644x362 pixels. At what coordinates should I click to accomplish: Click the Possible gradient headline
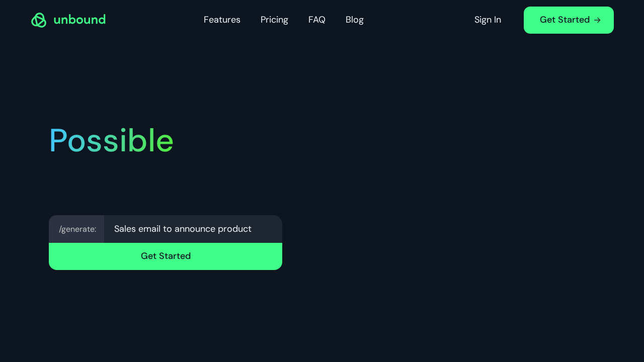coord(111,141)
